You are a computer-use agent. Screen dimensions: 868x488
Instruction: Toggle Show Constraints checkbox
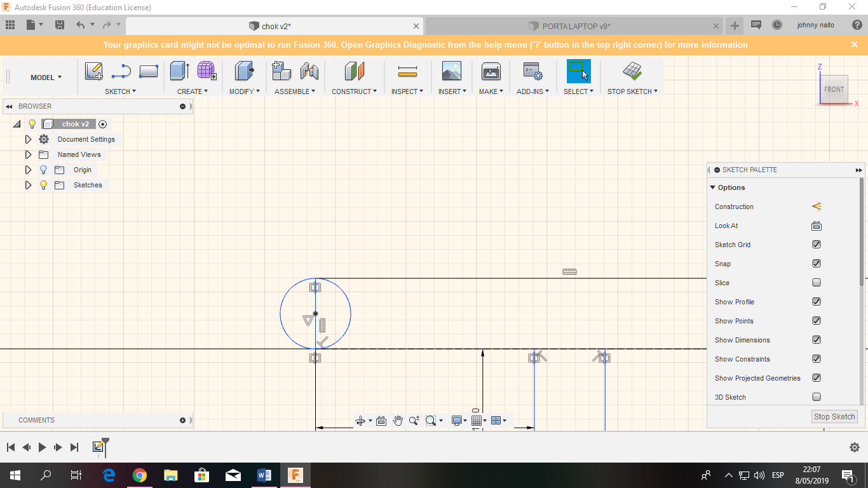pos(817,359)
